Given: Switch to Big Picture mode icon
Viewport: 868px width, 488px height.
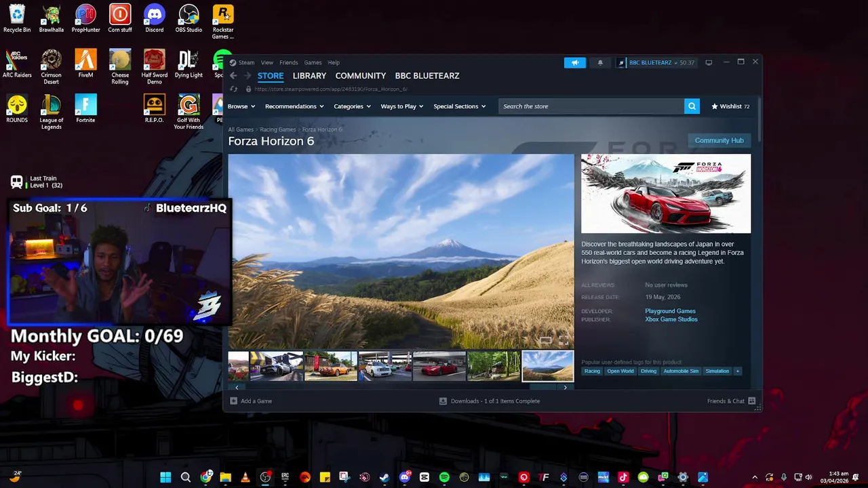Looking at the screenshot, I should point(709,62).
